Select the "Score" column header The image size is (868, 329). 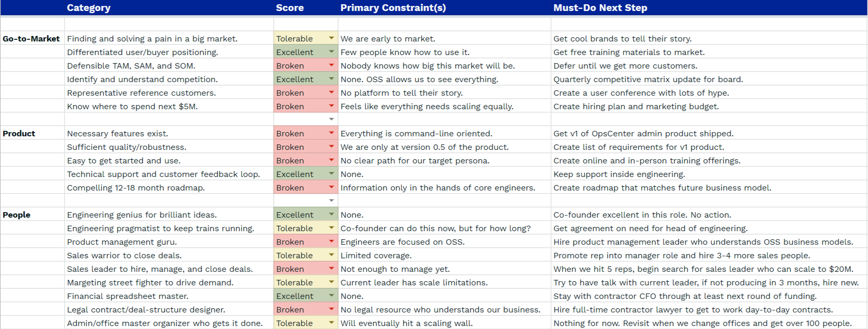pos(290,8)
